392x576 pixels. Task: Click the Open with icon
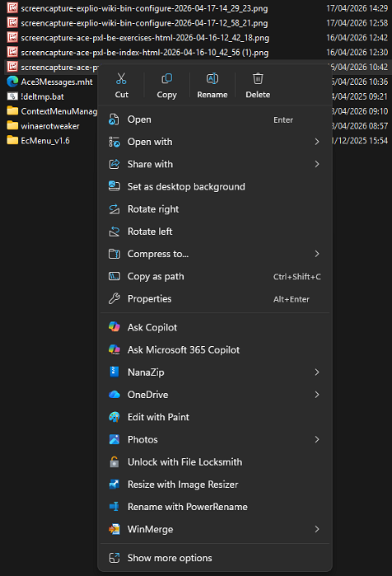[x=114, y=142]
